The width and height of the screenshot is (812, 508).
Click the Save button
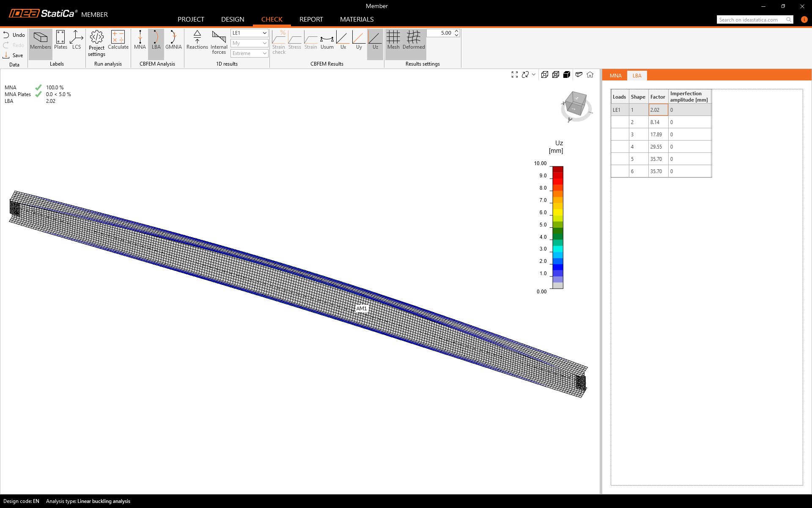(x=13, y=55)
